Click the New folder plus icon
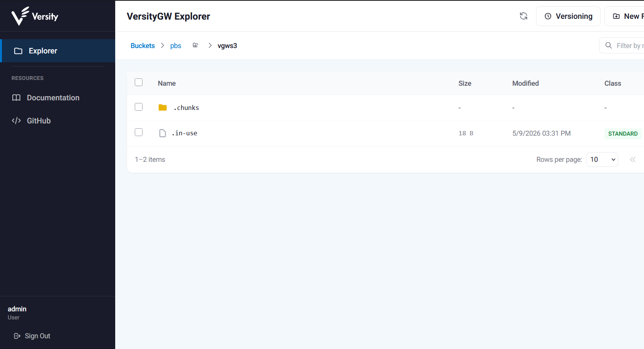This screenshot has width=644, height=349. coord(616,16)
